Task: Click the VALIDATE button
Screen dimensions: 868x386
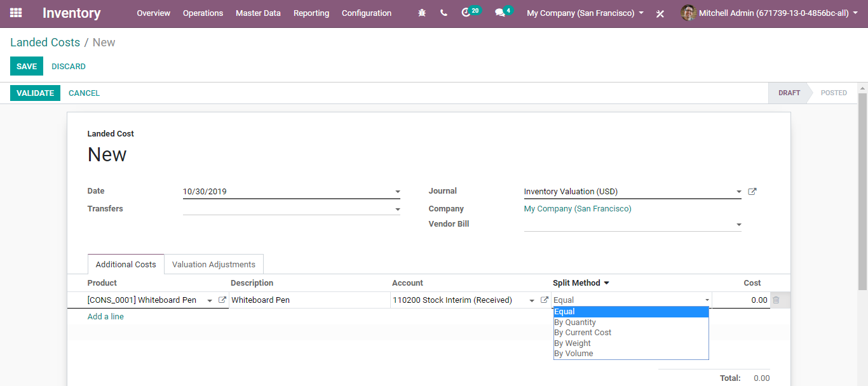Action: (35, 93)
